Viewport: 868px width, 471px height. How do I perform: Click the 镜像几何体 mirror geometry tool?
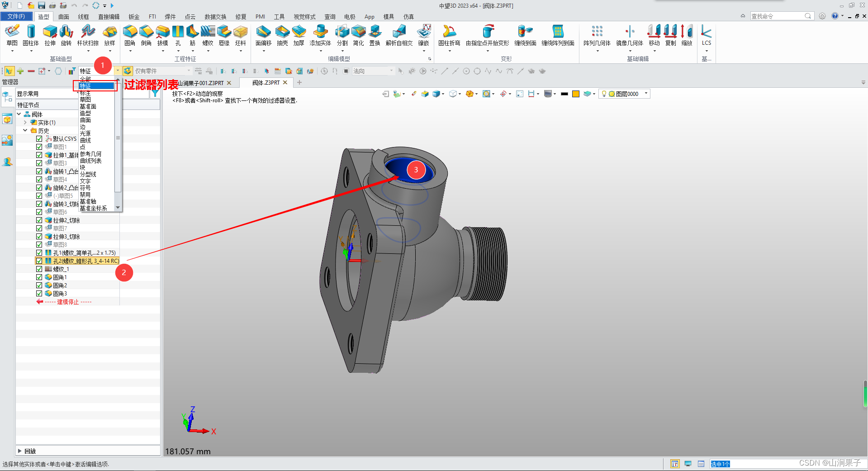point(630,35)
